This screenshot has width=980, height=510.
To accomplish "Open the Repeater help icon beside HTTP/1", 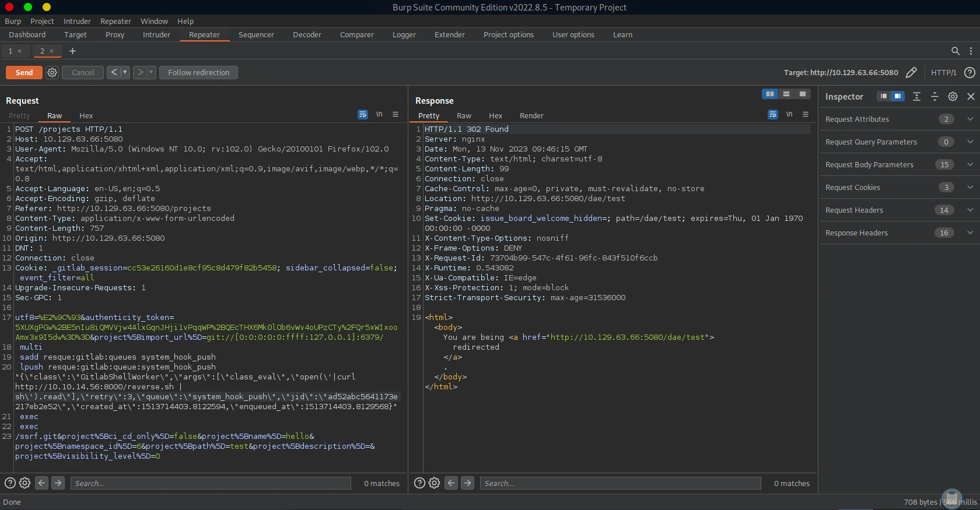I will pyautogui.click(x=970, y=72).
